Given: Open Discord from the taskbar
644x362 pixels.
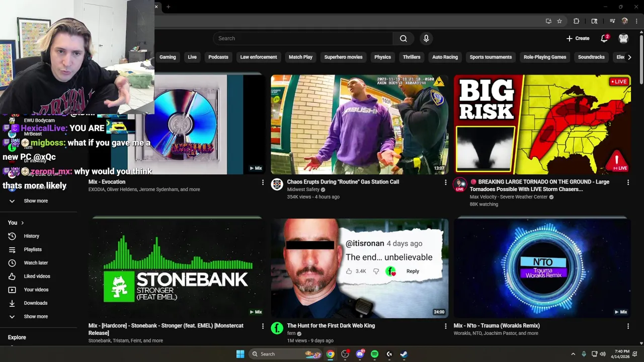Looking at the screenshot, I should point(360,354).
